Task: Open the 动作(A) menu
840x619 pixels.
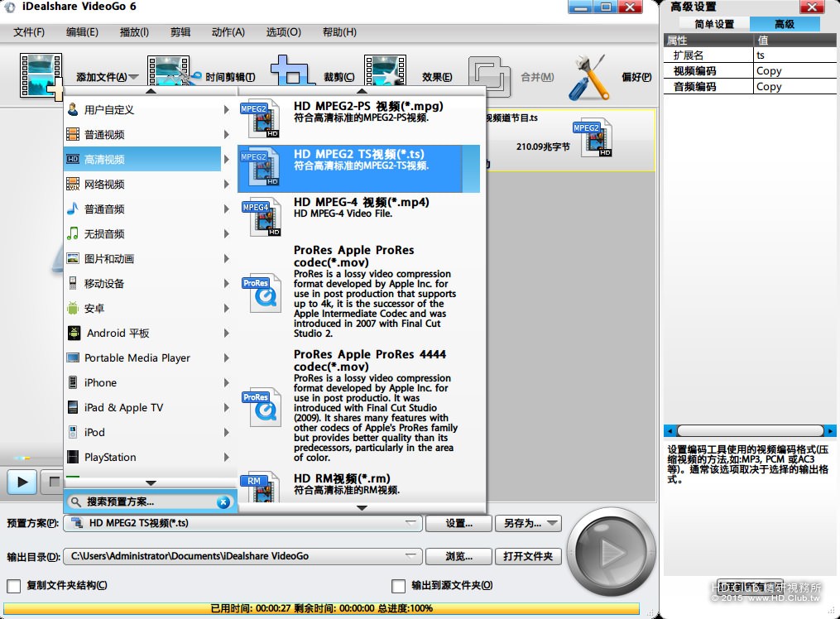Action: (228, 32)
